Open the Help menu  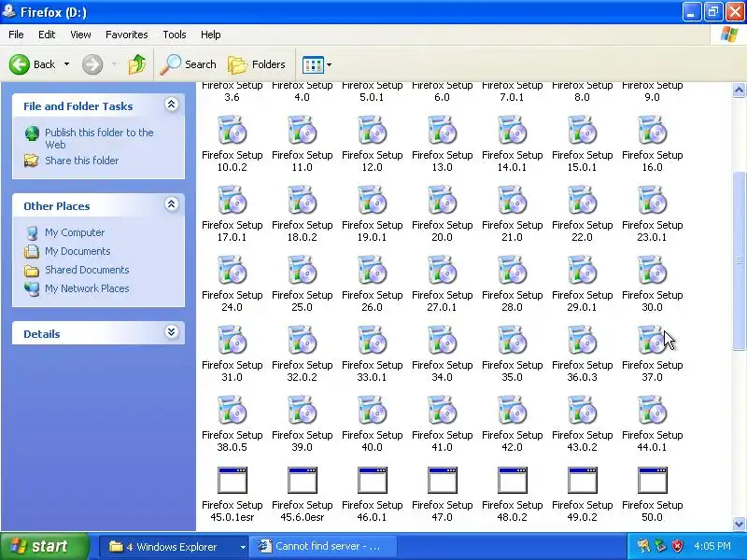coord(211,35)
